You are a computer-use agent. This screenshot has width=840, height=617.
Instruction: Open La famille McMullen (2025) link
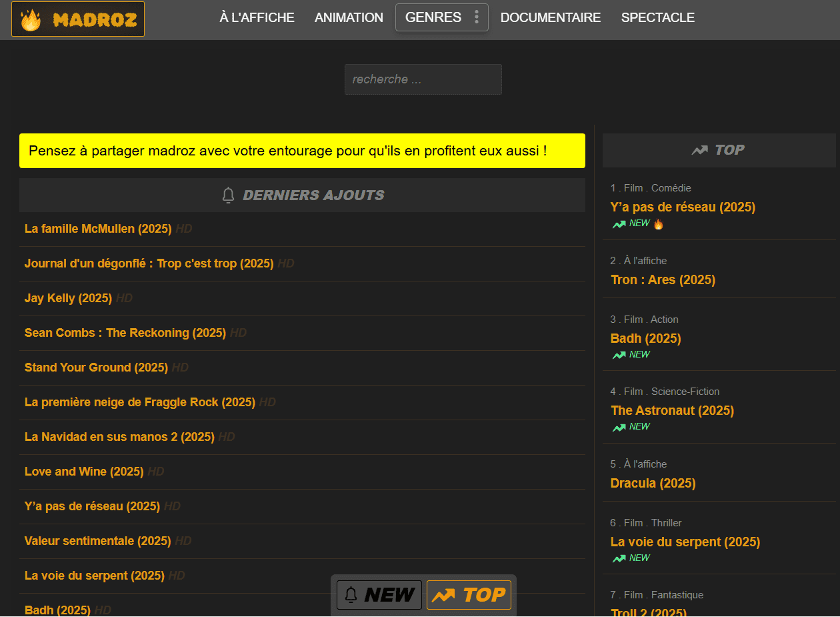(98, 229)
